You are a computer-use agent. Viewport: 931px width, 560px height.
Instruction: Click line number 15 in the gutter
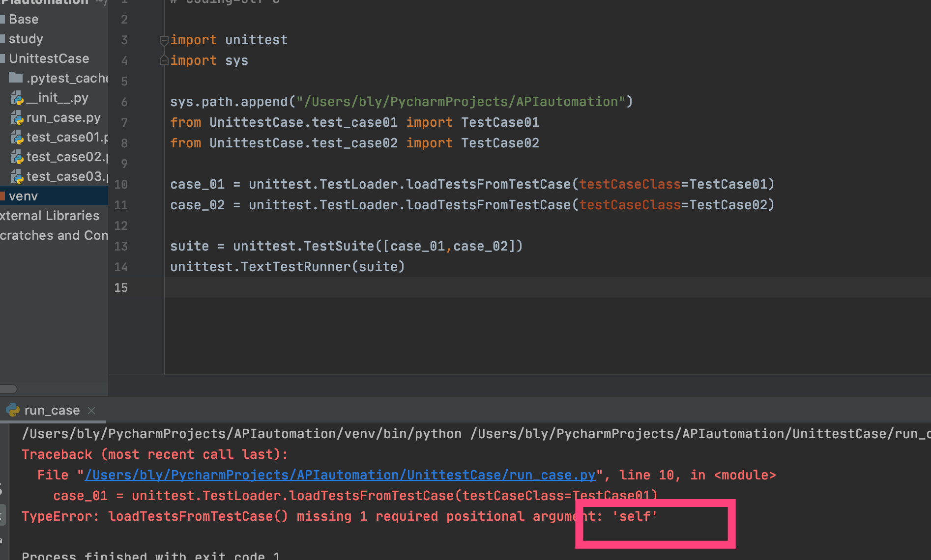click(121, 287)
